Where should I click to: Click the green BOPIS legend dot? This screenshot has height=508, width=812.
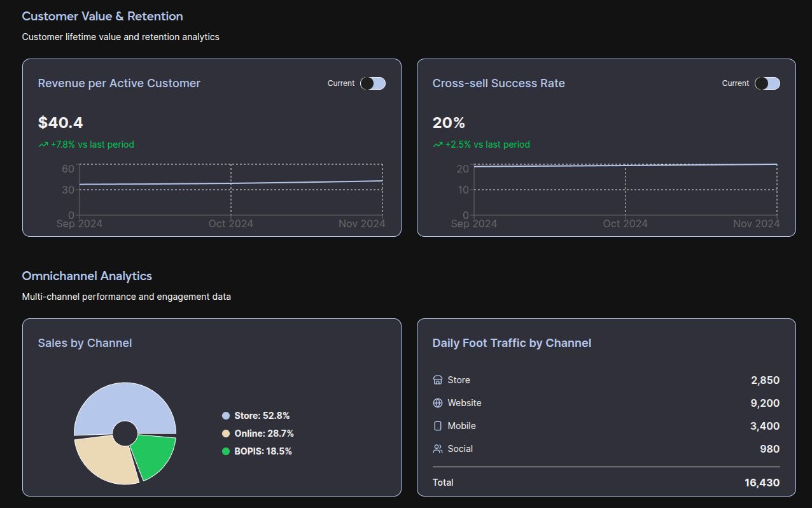click(x=226, y=451)
